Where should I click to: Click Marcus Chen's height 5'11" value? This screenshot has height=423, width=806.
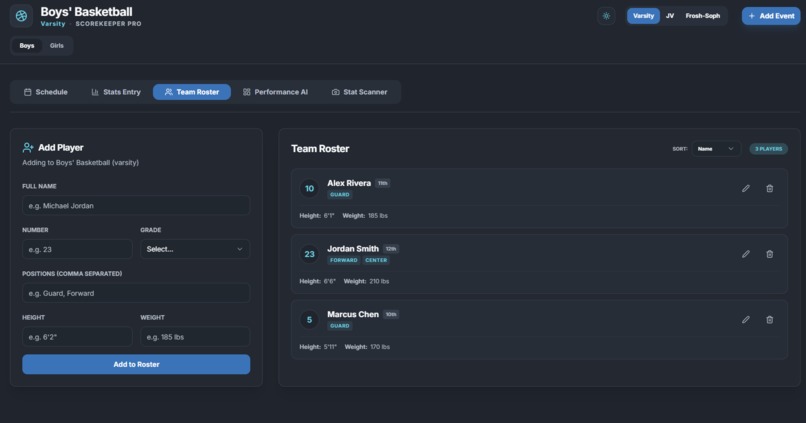pos(329,347)
